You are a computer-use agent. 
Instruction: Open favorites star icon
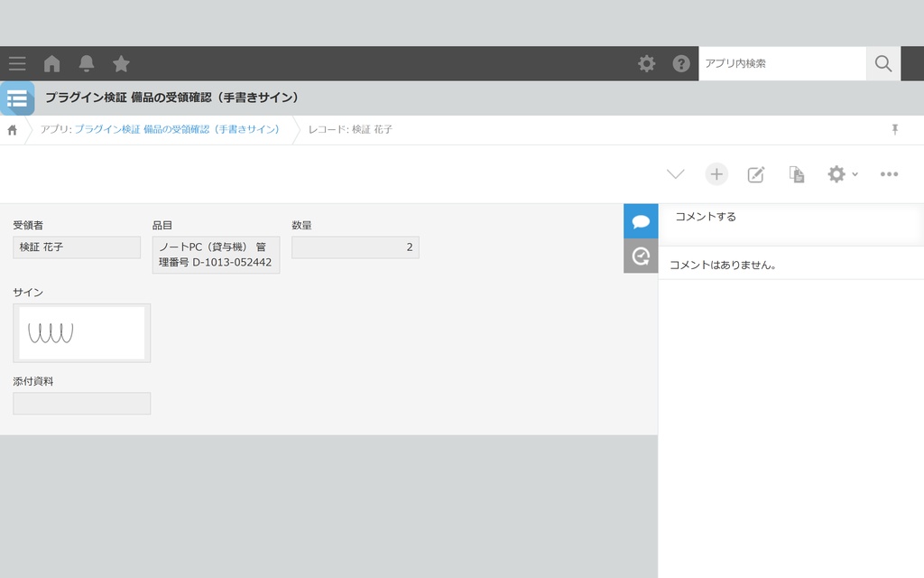(121, 64)
